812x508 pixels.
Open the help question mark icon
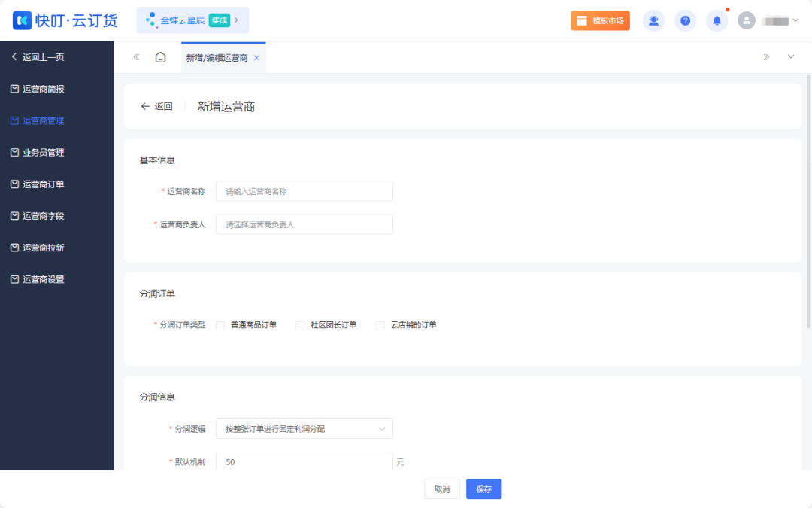tap(685, 20)
